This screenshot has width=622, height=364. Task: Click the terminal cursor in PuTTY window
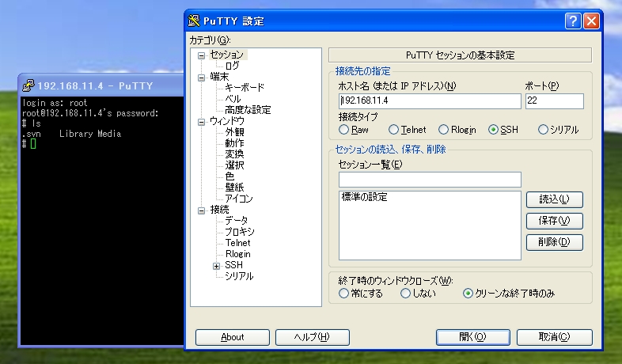tap(33, 143)
